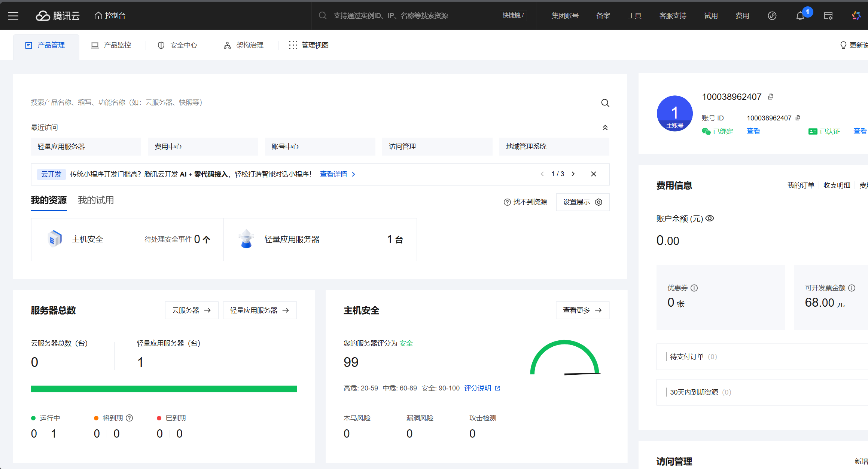Open 轻量应用服务器 arrow button in server totals

click(x=260, y=310)
